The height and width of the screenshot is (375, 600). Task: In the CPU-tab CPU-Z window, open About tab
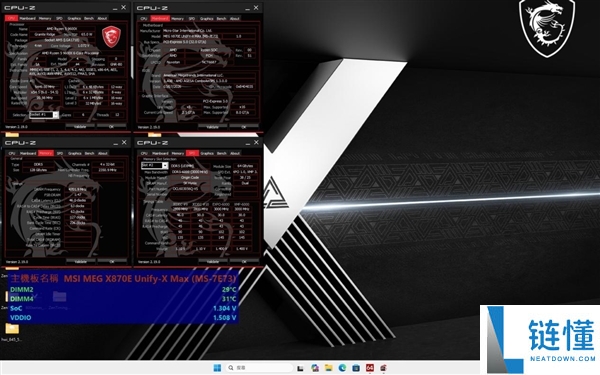(102, 18)
